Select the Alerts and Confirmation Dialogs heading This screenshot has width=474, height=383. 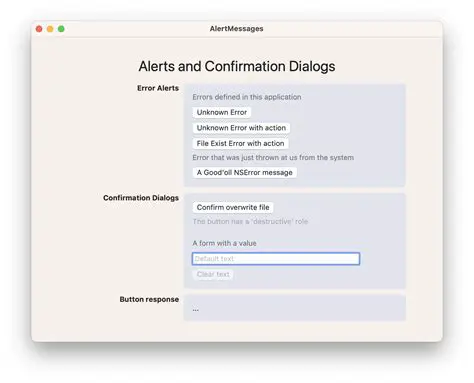(237, 66)
